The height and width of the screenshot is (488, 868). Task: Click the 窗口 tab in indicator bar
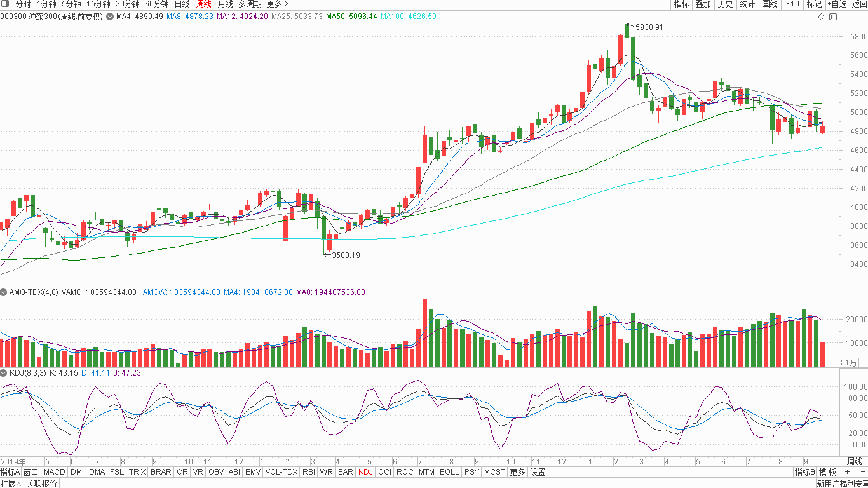coord(31,472)
